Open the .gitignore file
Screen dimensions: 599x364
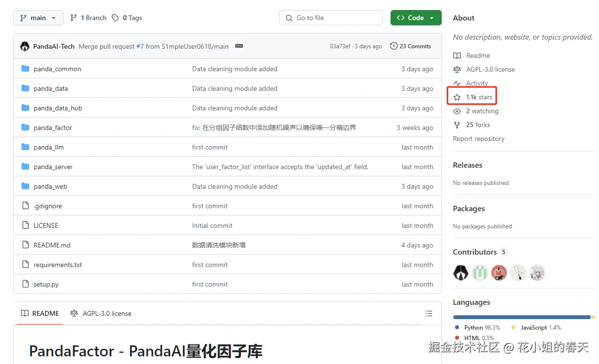48,206
